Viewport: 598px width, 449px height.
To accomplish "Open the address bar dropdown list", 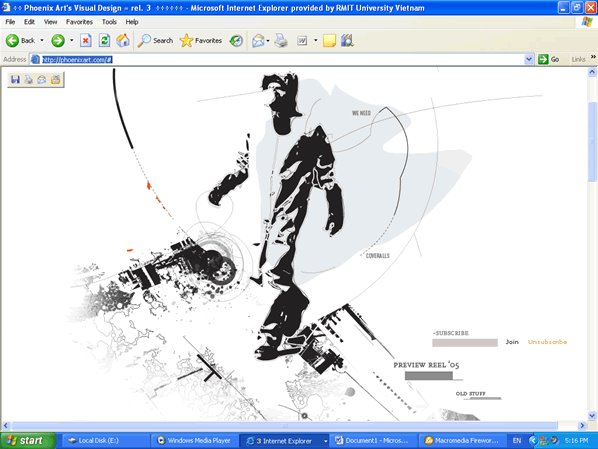I will [529, 60].
